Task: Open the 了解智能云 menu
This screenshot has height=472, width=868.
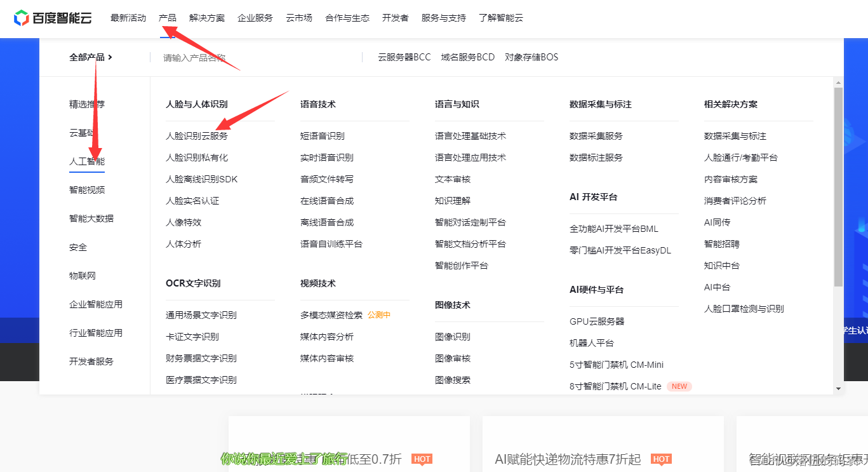Action: (501, 18)
